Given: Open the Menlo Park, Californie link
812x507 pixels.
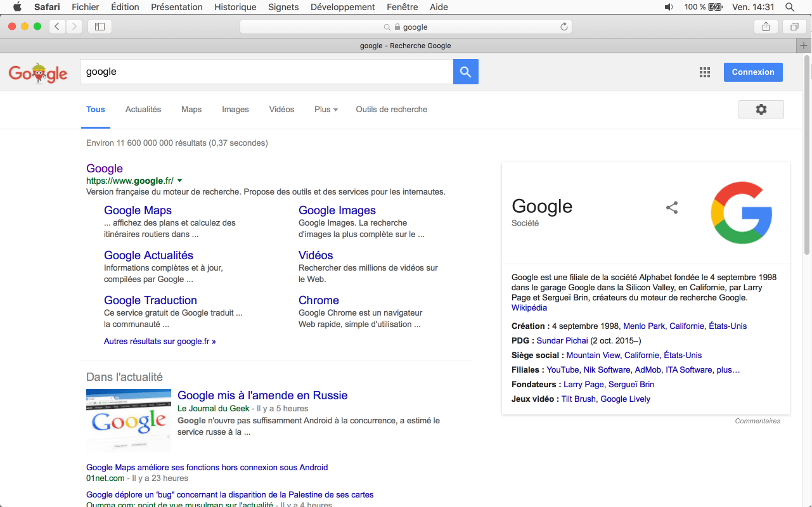Looking at the screenshot, I should click(685, 326).
